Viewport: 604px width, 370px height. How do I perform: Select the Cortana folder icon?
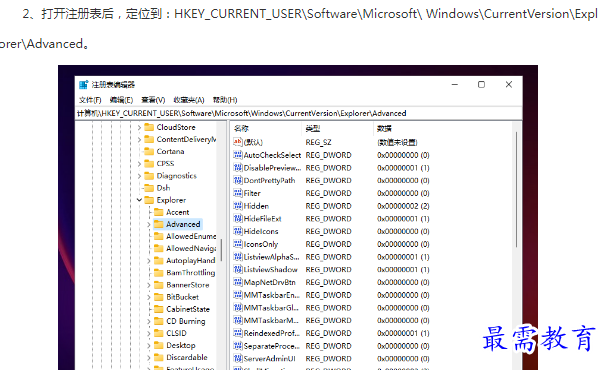tap(149, 151)
